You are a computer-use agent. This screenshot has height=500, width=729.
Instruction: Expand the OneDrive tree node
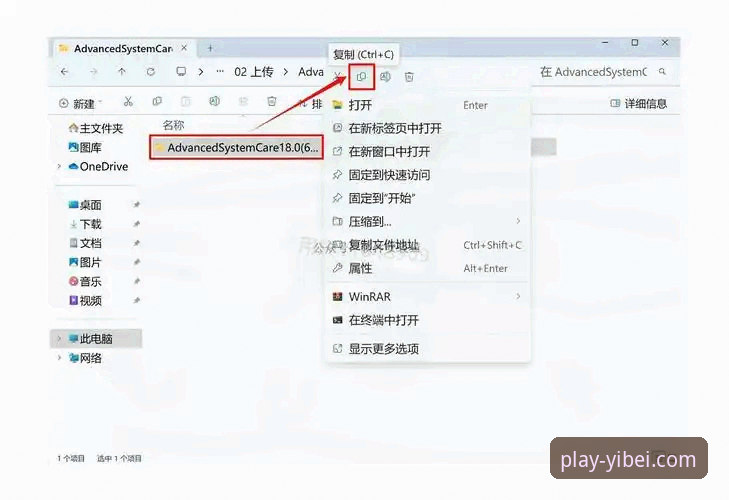point(59,166)
